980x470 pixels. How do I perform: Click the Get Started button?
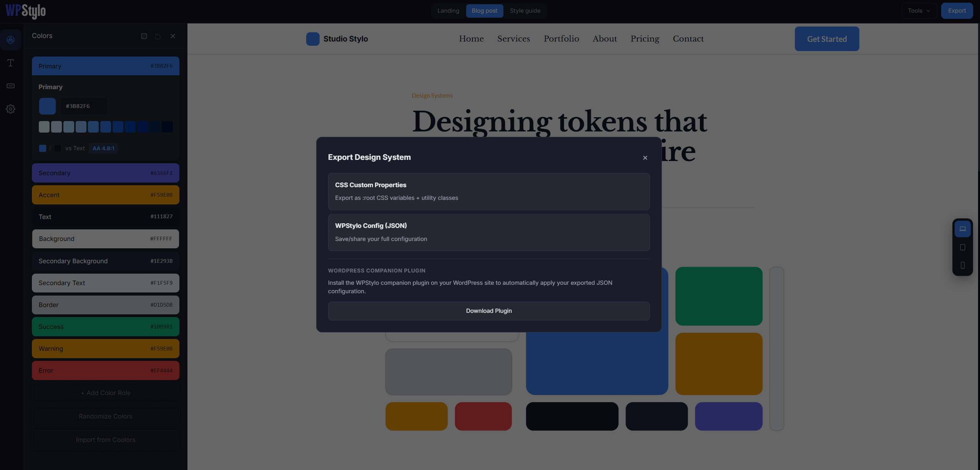[827, 39]
